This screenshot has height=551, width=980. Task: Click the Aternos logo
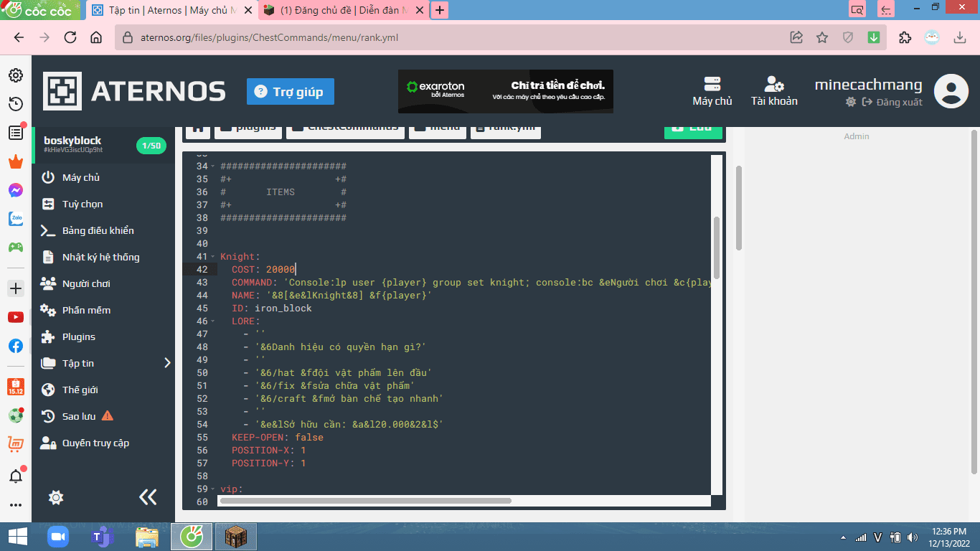(134, 91)
